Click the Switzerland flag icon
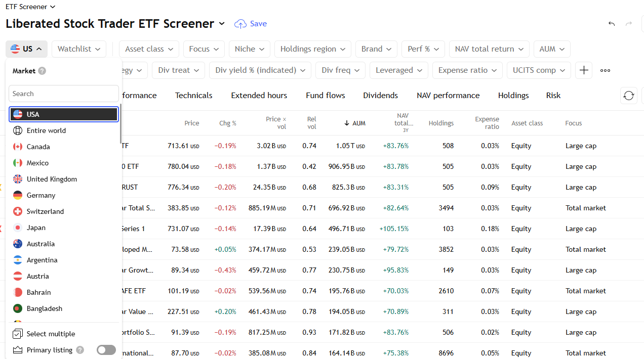Viewport: 644px width, 359px height. [x=18, y=211]
